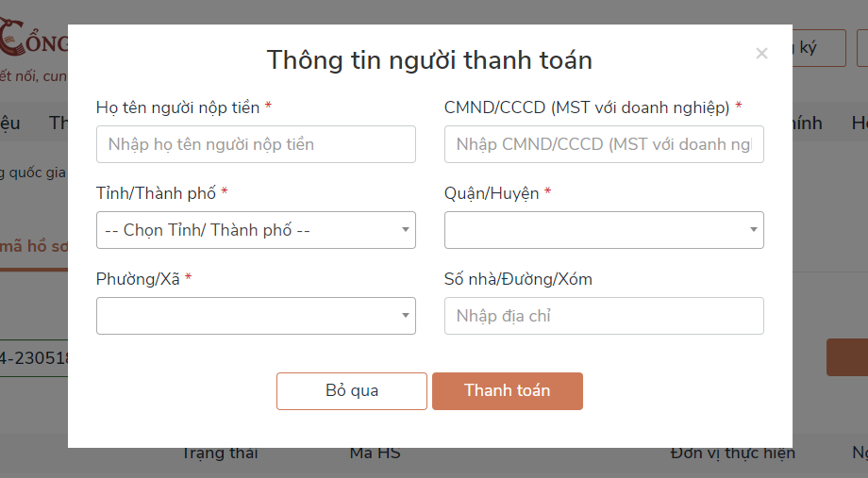Click the 'Đơn vị thực hiện' column header
Viewport: 868px width, 478px height.
732,453
